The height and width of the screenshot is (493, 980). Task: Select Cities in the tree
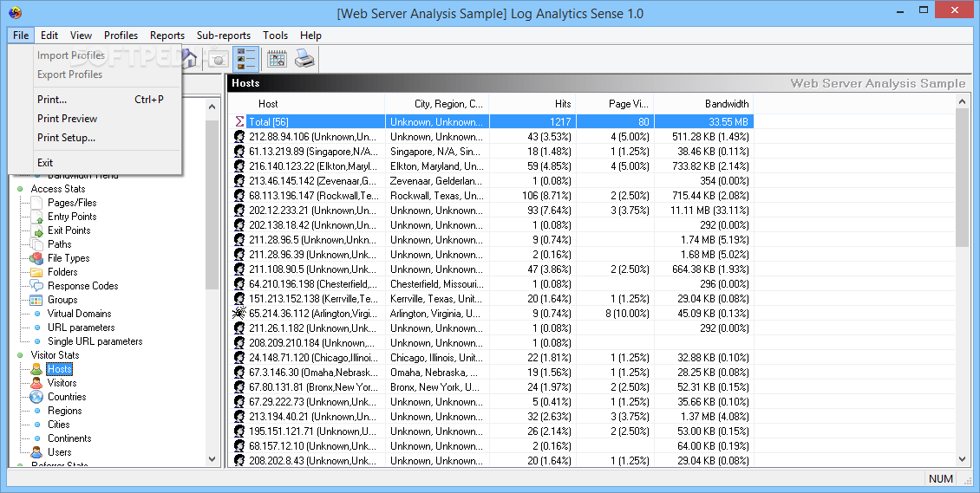point(59,425)
